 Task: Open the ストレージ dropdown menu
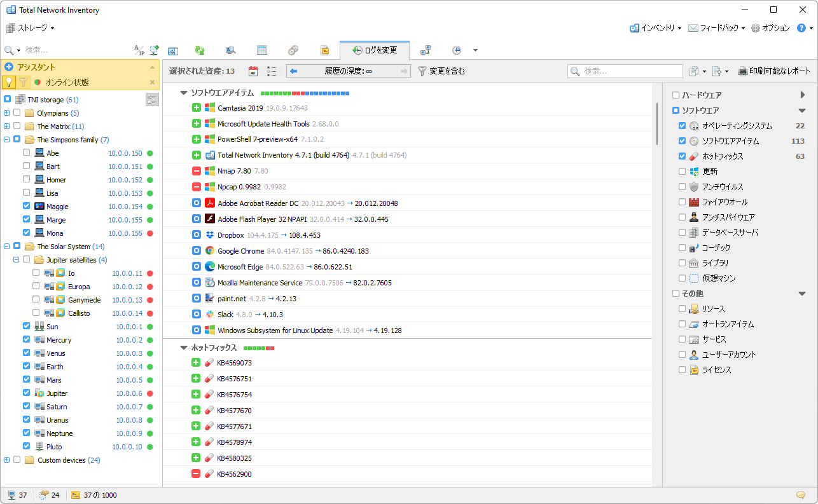click(31, 28)
